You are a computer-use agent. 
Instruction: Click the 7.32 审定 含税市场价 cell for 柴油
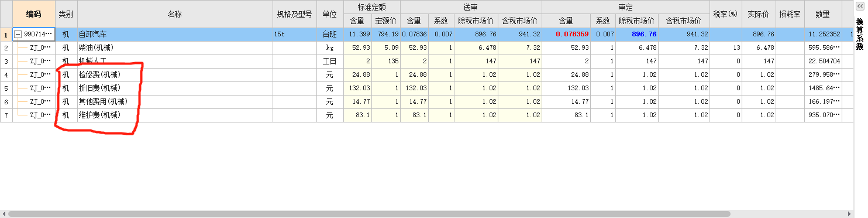tap(683, 47)
